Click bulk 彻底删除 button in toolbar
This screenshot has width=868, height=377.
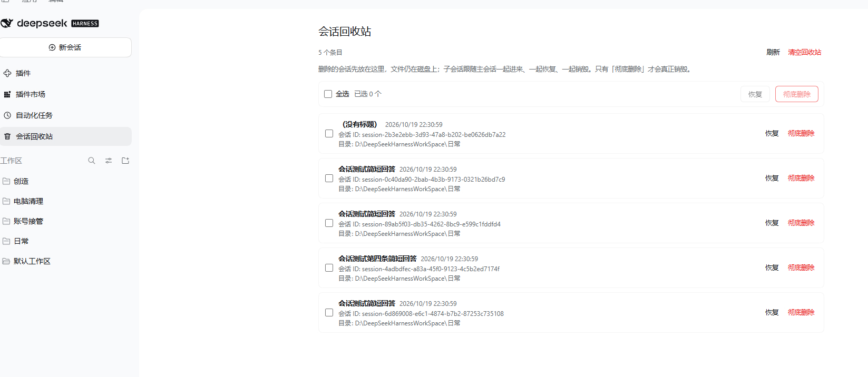point(797,94)
